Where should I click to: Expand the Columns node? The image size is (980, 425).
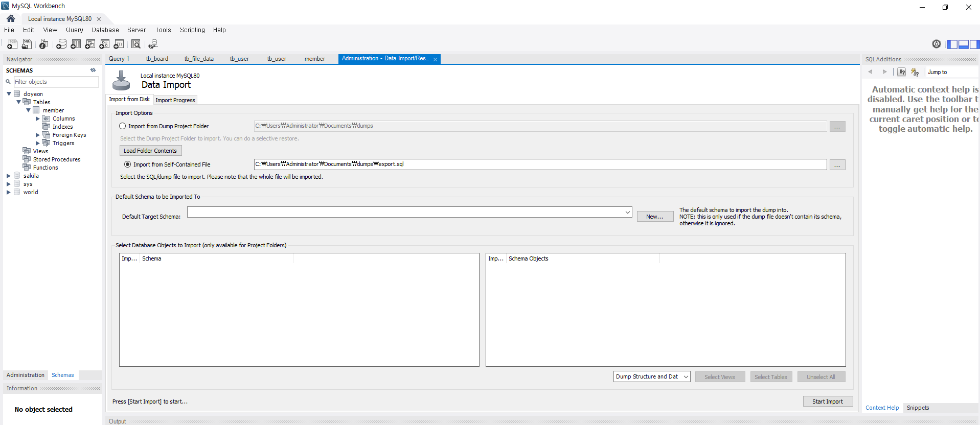[37, 119]
